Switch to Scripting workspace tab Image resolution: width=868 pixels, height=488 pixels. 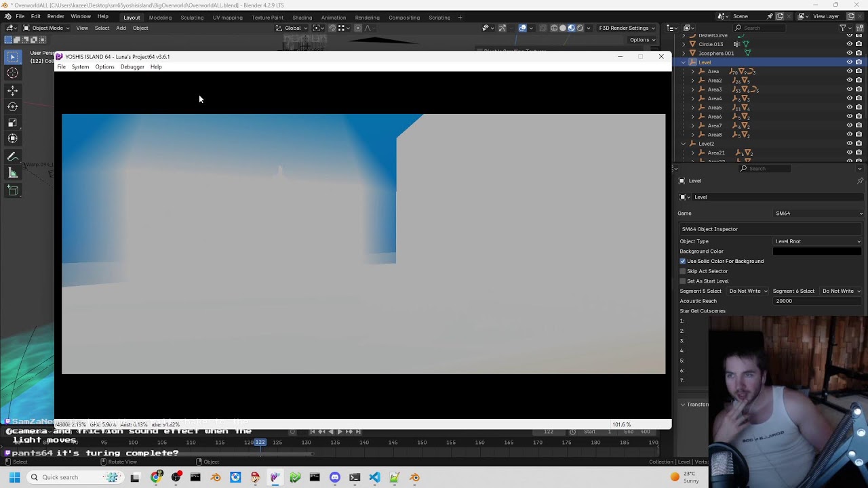point(439,17)
